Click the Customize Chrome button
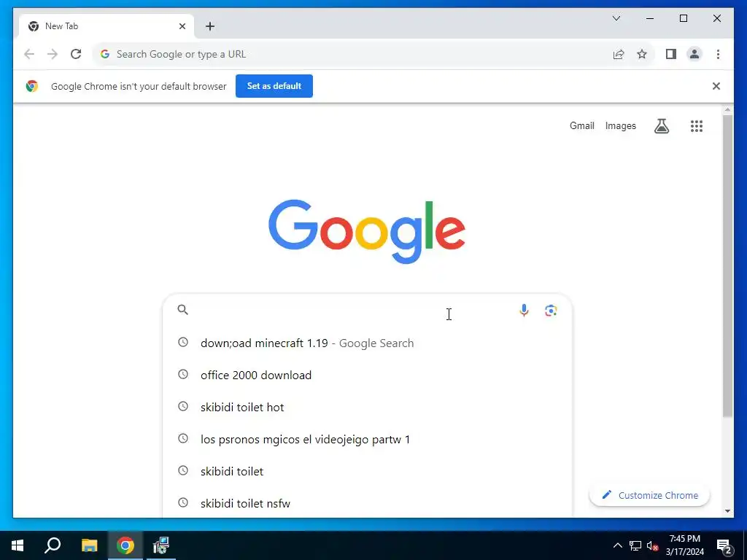Viewport: 747px width, 560px height. click(649, 495)
